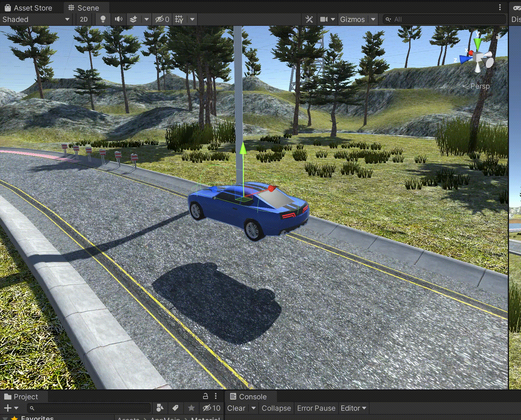The image size is (521, 420).
Task: Toggle the Gizmos button
Action: pos(352,20)
